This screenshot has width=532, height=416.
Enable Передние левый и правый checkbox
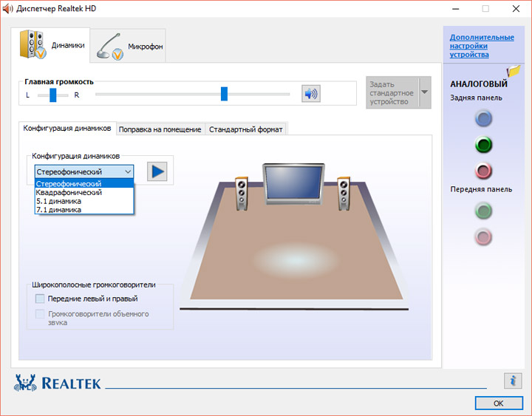click(x=40, y=299)
